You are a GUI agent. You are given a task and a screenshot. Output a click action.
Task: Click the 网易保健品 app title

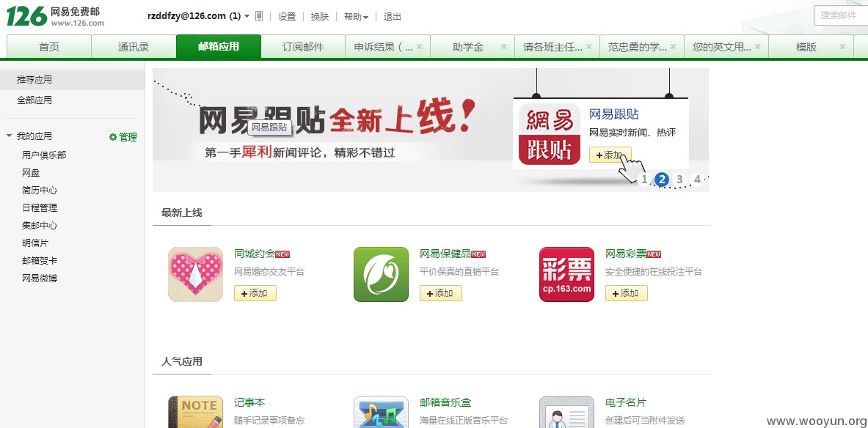coord(445,254)
